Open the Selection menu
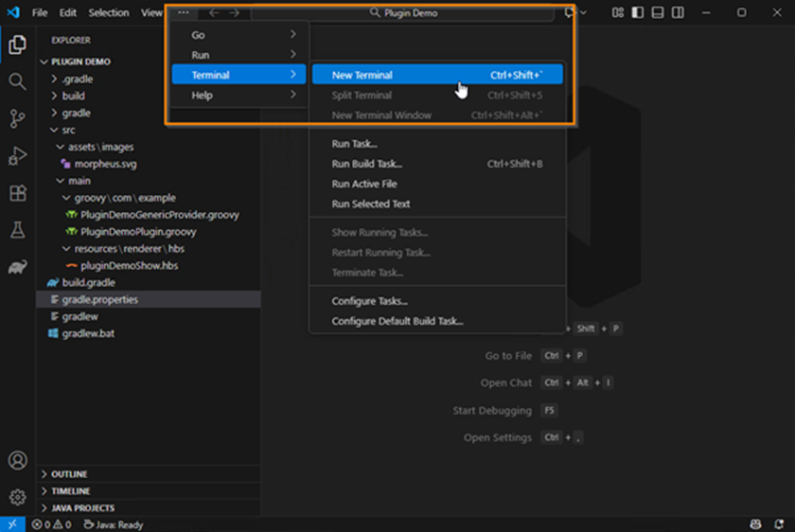Image resolution: width=795 pixels, height=532 pixels. 109,12
